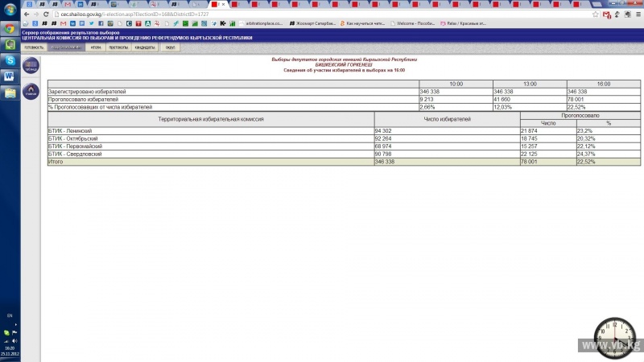Open the red T bookmark icon

click(138, 24)
